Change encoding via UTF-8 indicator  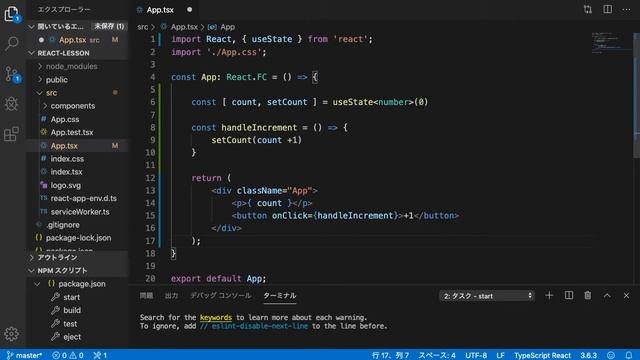[476, 355]
